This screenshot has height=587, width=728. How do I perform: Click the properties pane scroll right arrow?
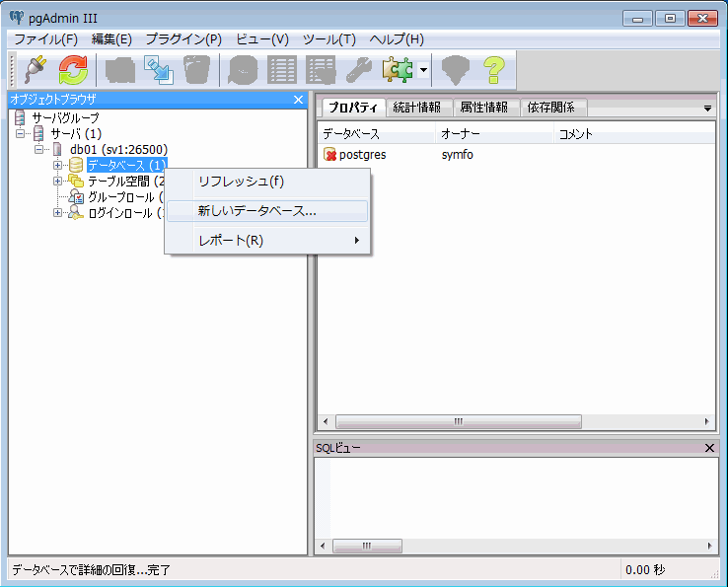[706, 421]
